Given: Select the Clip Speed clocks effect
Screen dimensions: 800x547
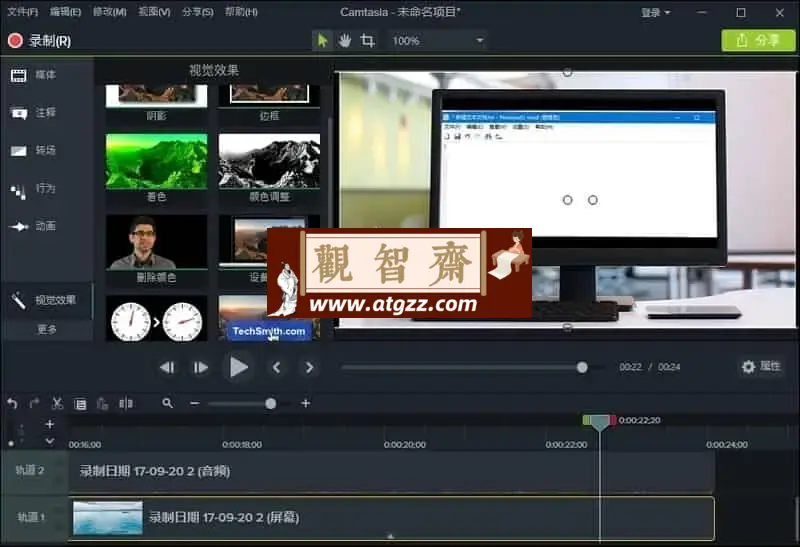Looking at the screenshot, I should (156, 319).
